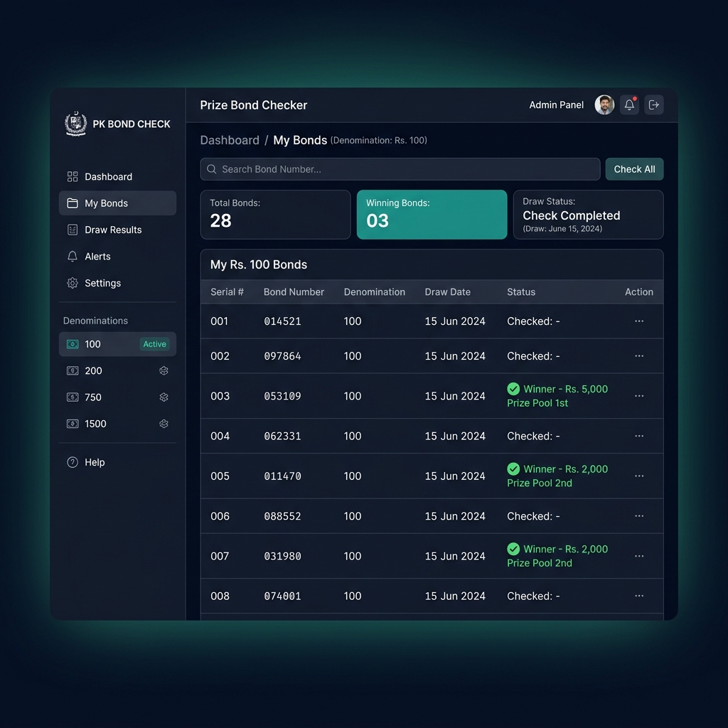The width and height of the screenshot is (728, 728).
Task: Click 'Winner - Rs. 5,000' status text
Action: coord(565,389)
